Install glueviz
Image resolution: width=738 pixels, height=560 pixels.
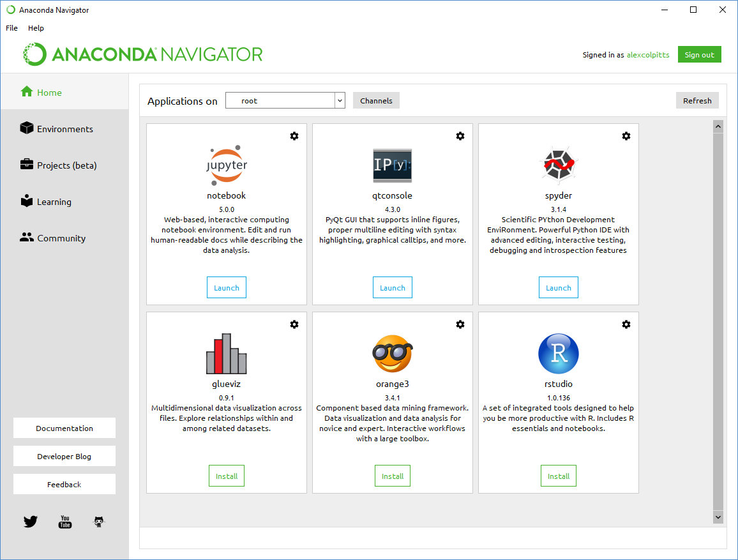(x=227, y=476)
